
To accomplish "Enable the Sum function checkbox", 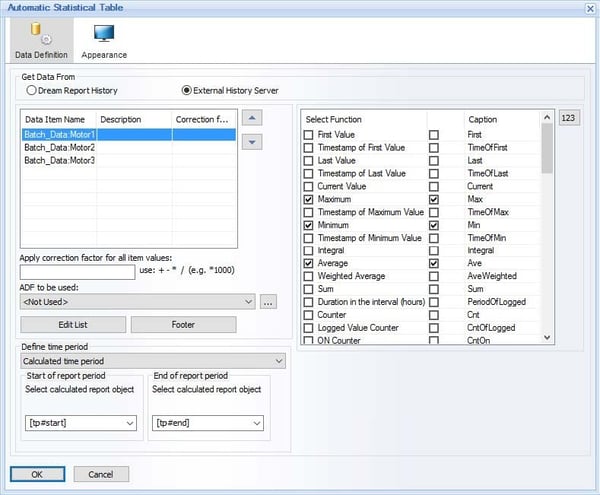I will (309, 289).
